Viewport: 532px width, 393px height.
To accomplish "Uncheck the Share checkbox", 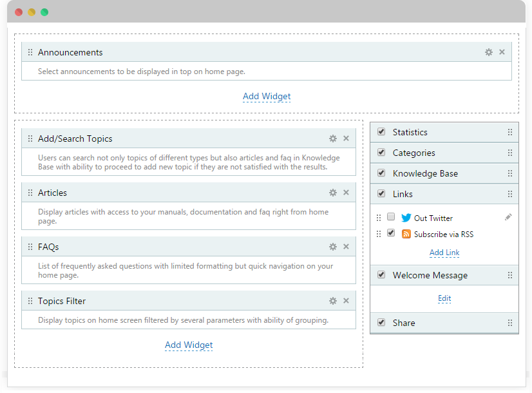I will coord(381,322).
